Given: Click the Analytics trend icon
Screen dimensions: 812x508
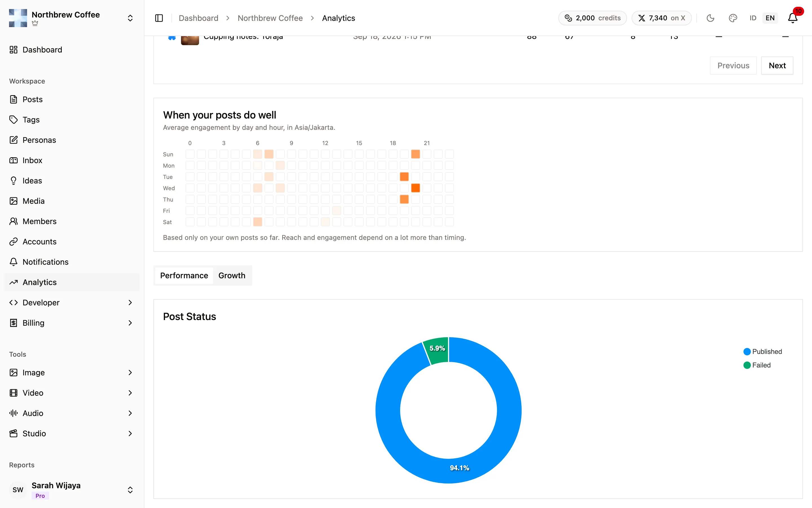Looking at the screenshot, I should coord(14,282).
